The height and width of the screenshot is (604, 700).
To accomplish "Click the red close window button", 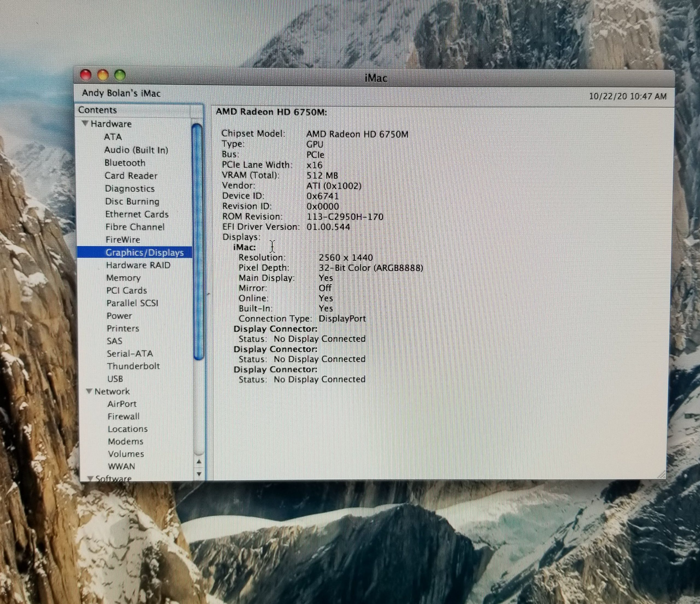I will tap(86, 75).
